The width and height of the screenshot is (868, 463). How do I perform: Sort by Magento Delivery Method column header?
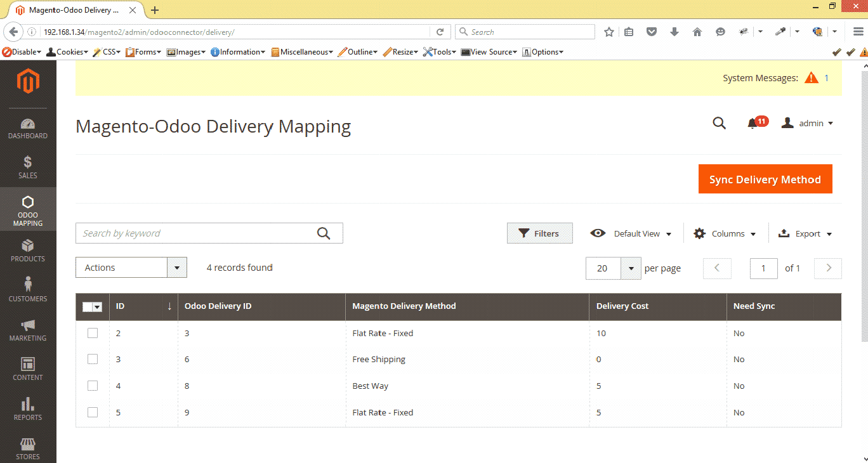pos(467,306)
